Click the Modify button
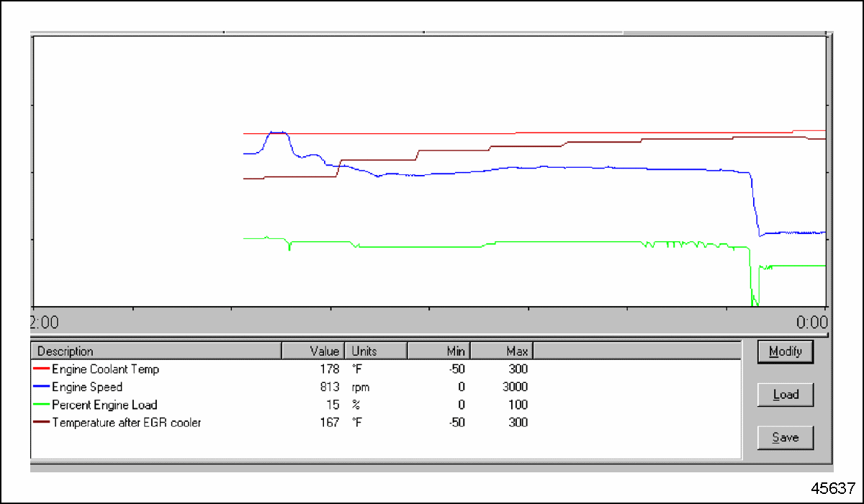The height and width of the screenshot is (504, 864). pyautogui.click(x=785, y=351)
